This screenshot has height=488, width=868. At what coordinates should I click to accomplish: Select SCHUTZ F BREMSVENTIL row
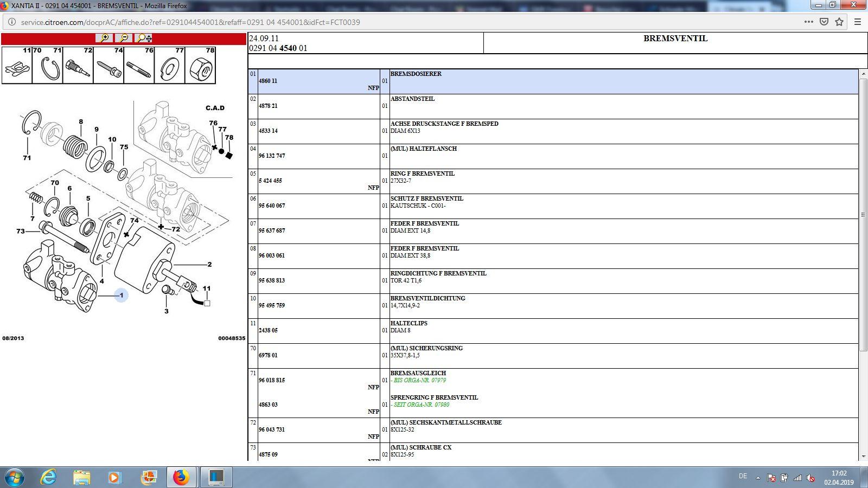click(553, 206)
